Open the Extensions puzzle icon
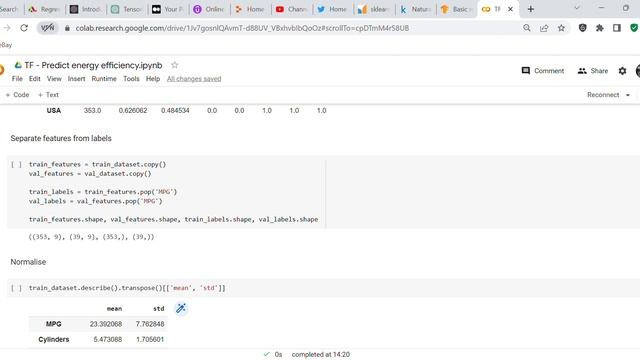Image resolution: width=640 pixels, height=360 pixels. tap(600, 28)
